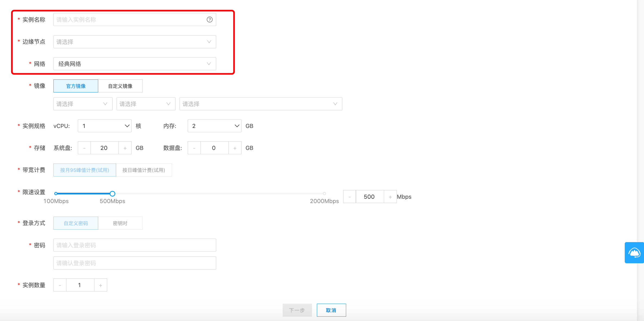Screen dimensions: 644x321
Task: Decrease system disk size with minus
Action: (84, 148)
